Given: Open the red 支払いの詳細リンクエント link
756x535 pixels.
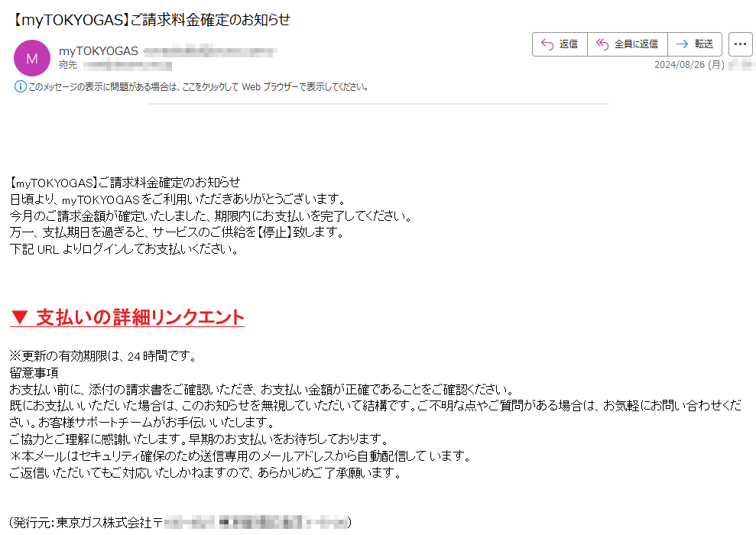Looking at the screenshot, I should click(x=128, y=318).
